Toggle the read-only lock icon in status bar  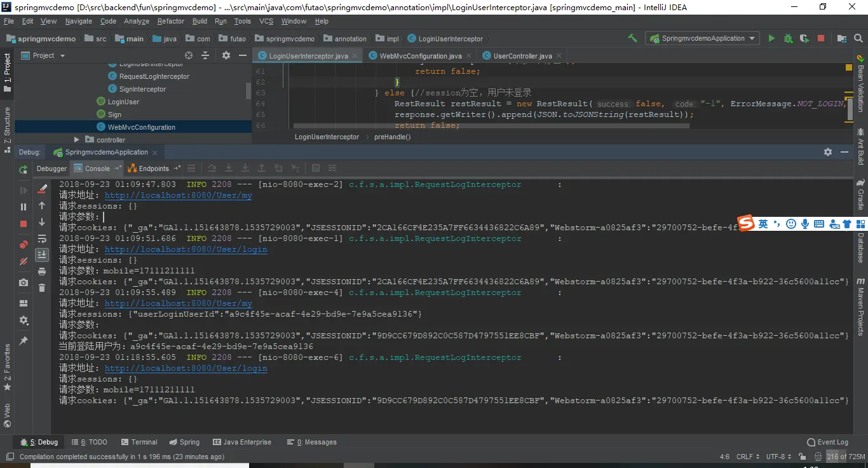tap(803, 457)
